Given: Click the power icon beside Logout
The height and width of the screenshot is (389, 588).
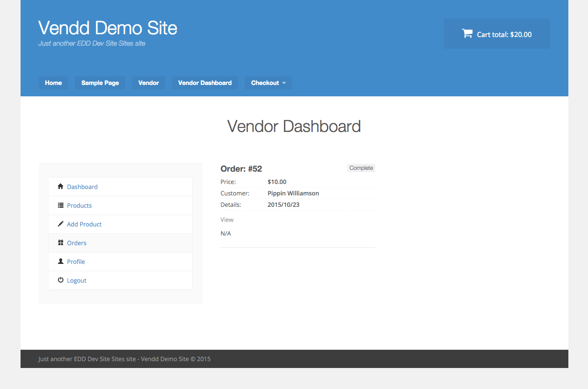Looking at the screenshot, I should [60, 280].
